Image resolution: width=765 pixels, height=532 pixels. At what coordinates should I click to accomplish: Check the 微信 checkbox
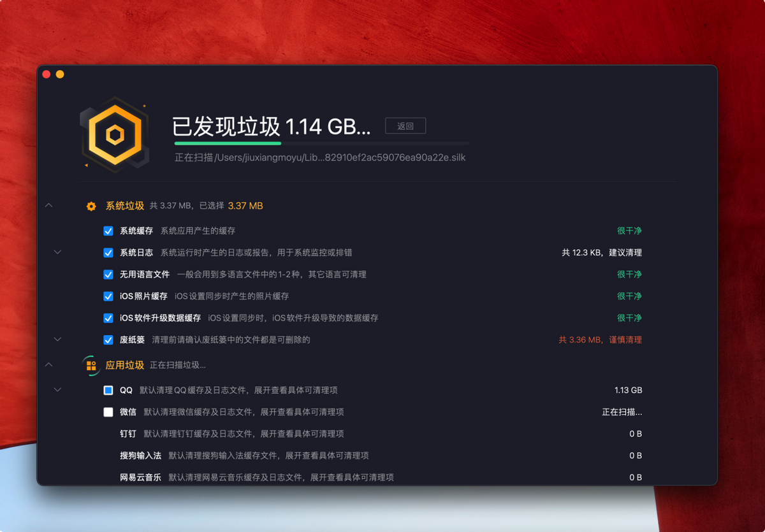(108, 412)
